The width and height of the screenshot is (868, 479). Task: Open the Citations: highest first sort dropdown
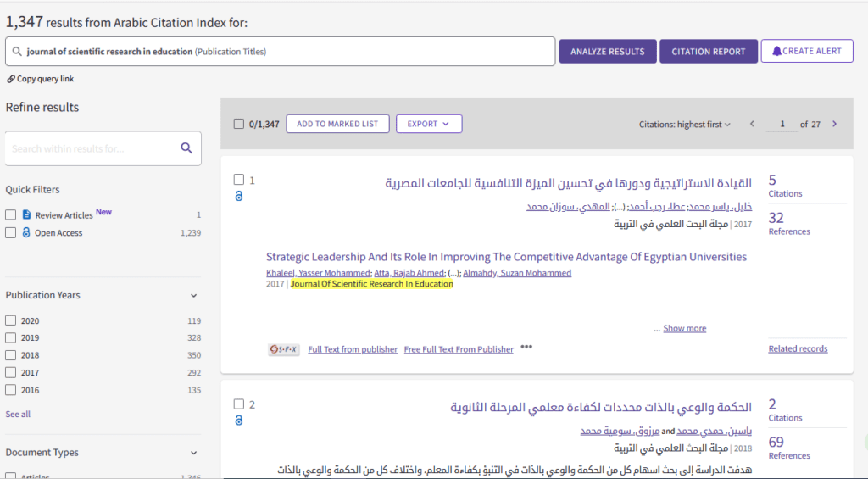[x=685, y=125]
